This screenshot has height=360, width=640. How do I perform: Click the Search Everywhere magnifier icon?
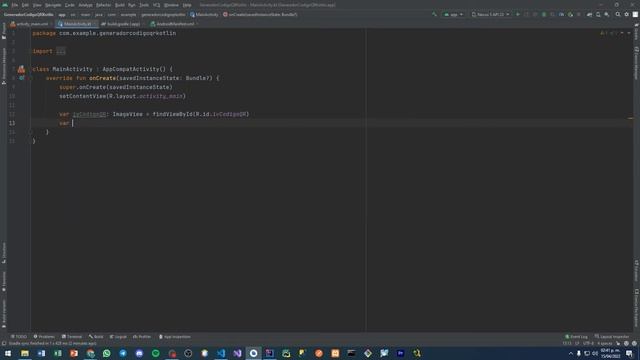tap(618, 14)
